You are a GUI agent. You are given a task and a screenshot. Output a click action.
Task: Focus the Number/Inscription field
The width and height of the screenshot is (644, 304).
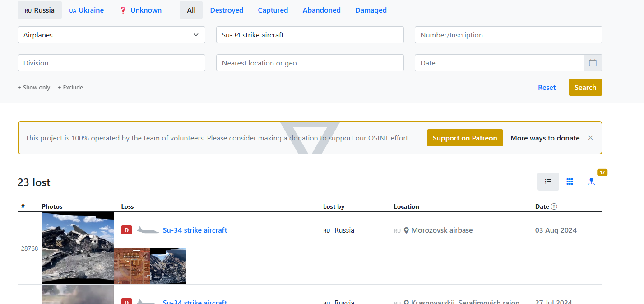point(509,35)
